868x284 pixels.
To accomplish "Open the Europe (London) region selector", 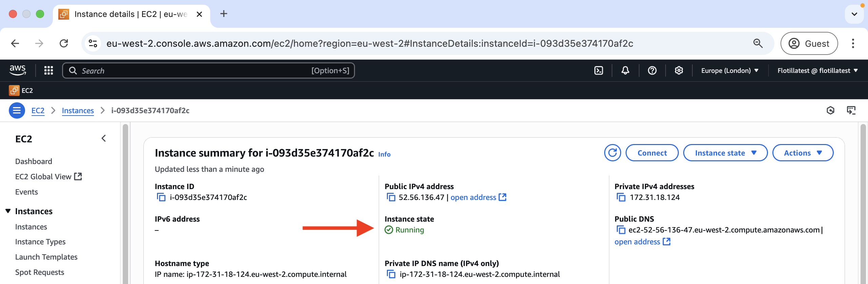I will (729, 70).
